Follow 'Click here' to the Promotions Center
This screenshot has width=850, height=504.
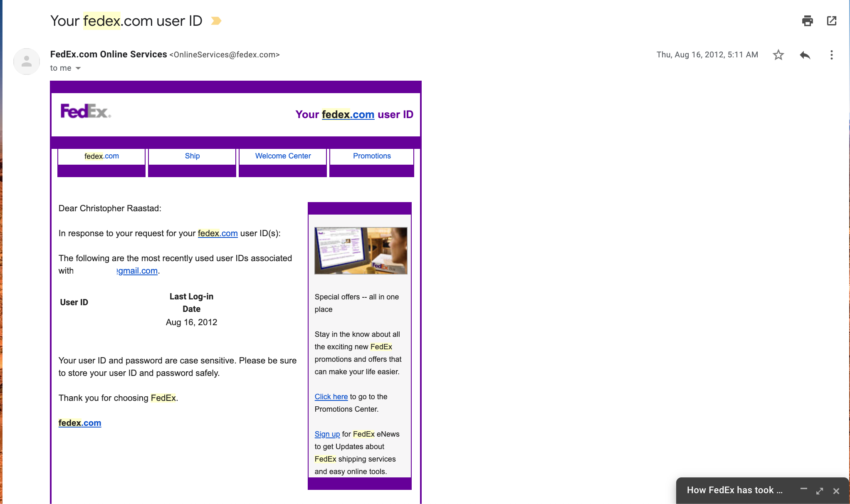click(331, 397)
